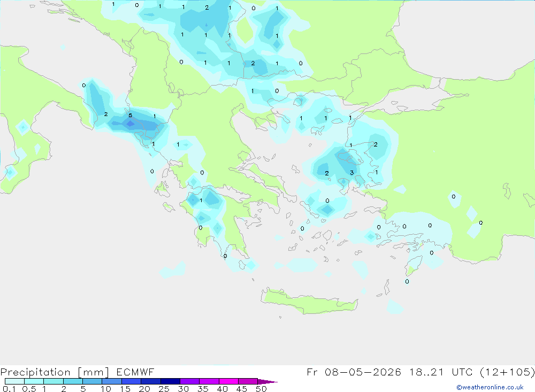Click the legend label '0.1'
Screen dimensions: 535x392
click(x=9, y=389)
